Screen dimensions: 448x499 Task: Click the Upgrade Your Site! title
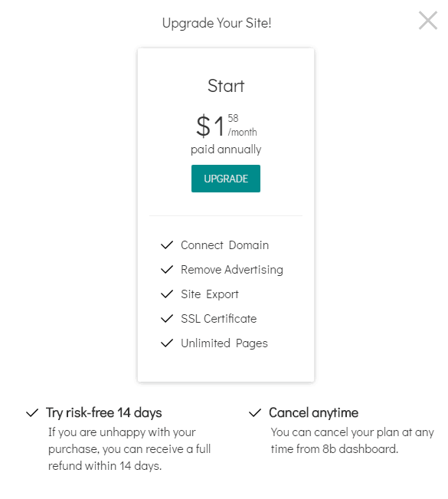click(217, 23)
